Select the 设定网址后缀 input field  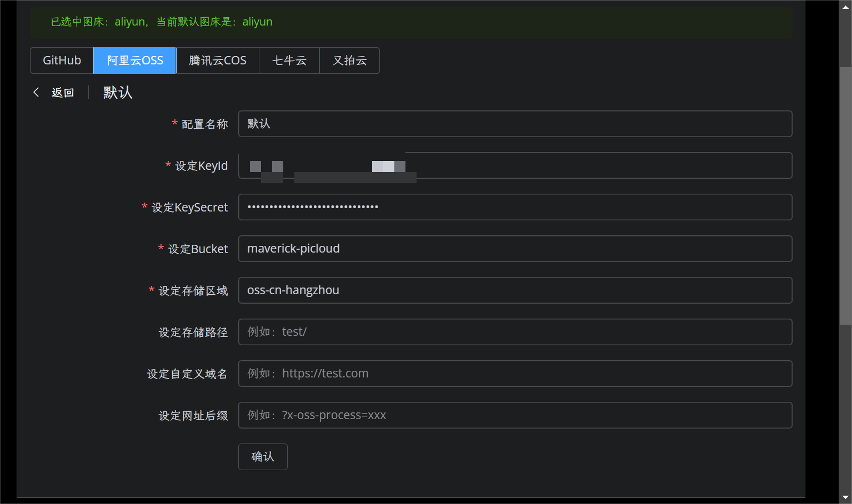[515, 415]
